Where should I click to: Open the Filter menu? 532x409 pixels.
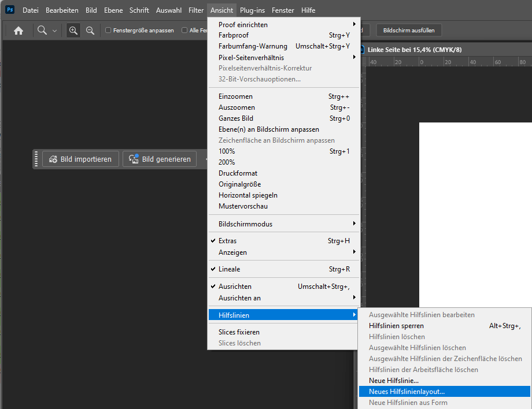tap(196, 10)
